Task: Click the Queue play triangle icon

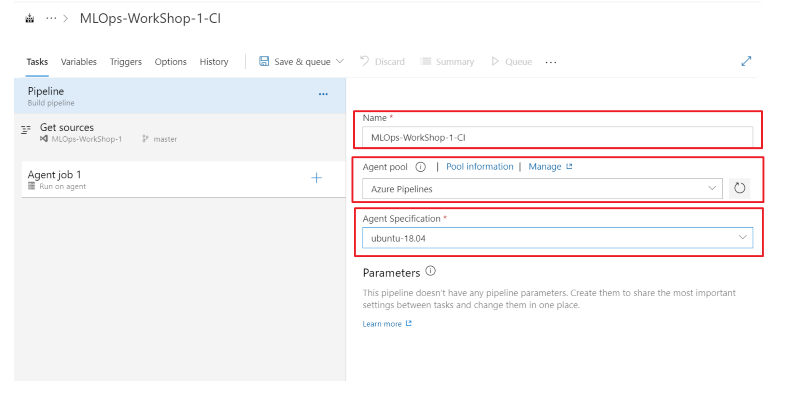Action: tap(495, 61)
